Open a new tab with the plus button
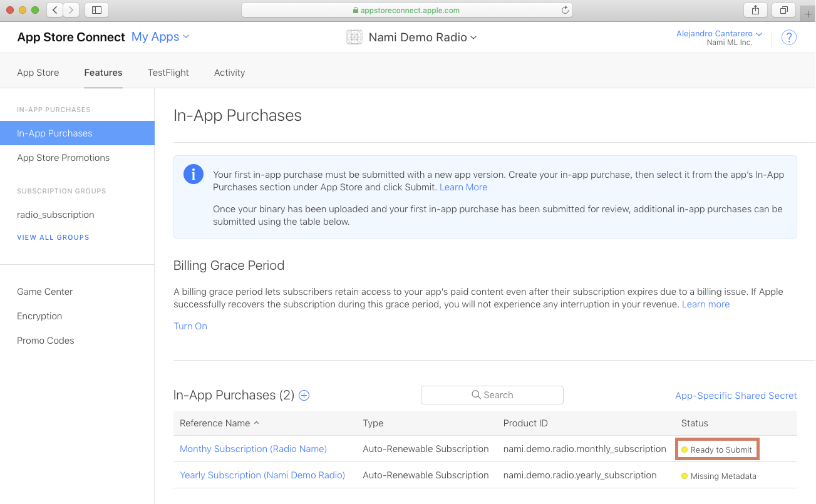The image size is (816, 504). point(808,14)
